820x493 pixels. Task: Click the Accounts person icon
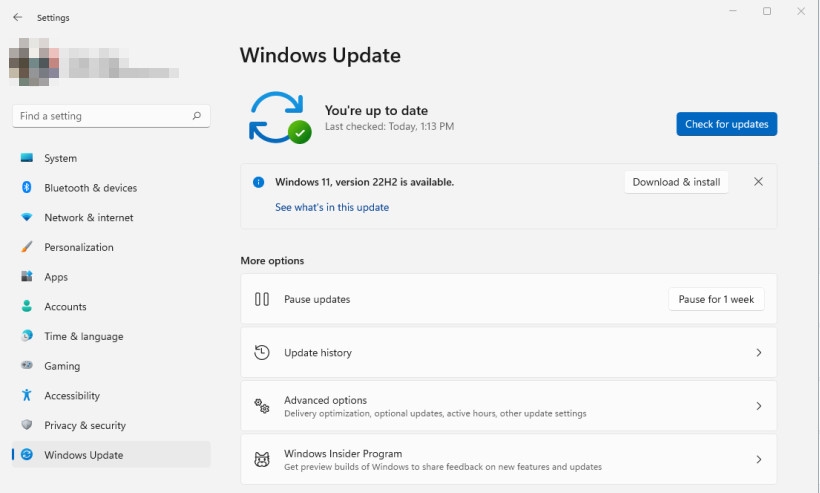27,306
